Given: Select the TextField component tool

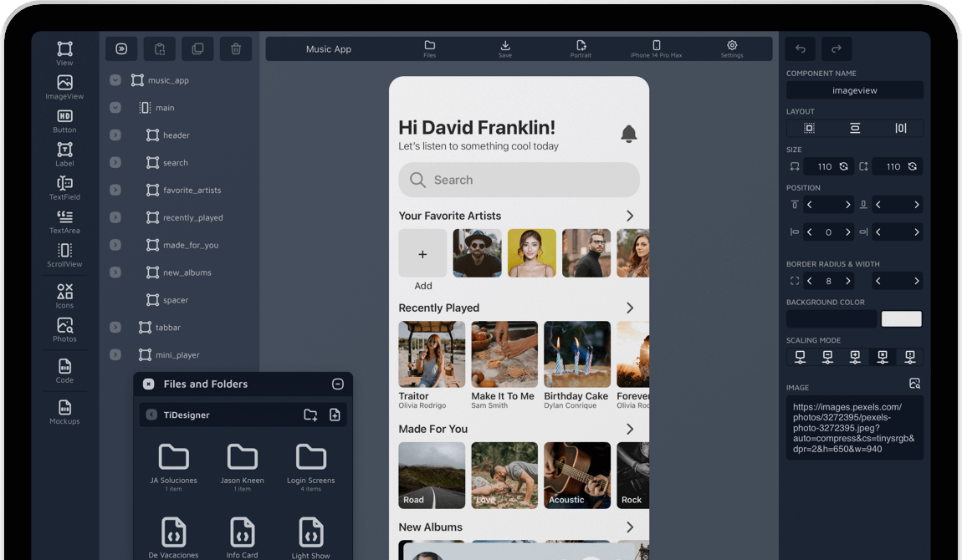Looking at the screenshot, I should click(64, 187).
